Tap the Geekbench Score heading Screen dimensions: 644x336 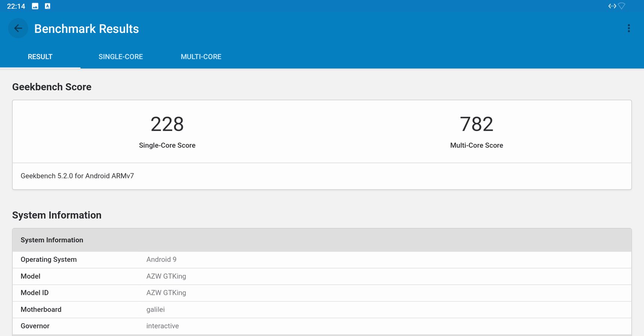(52, 87)
